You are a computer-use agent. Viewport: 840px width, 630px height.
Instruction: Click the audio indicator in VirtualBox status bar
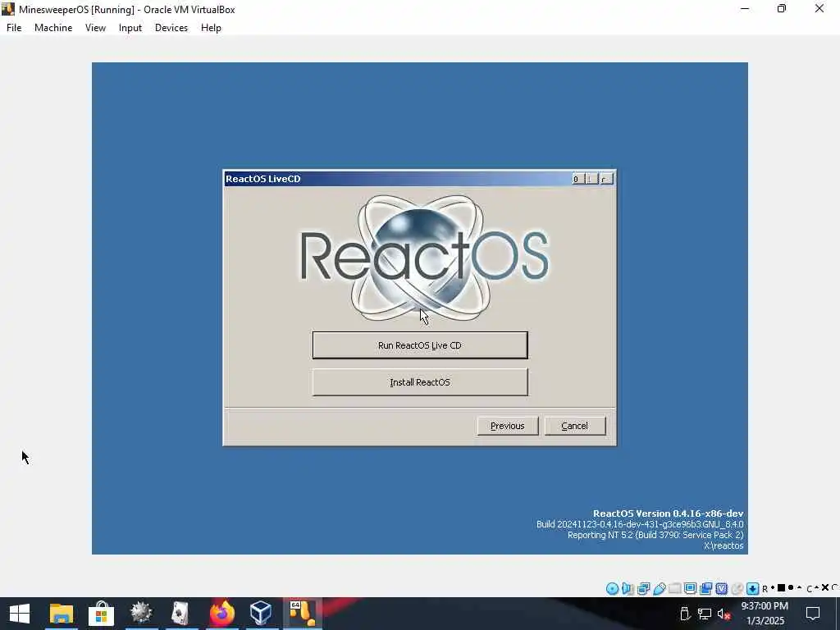coord(628,589)
